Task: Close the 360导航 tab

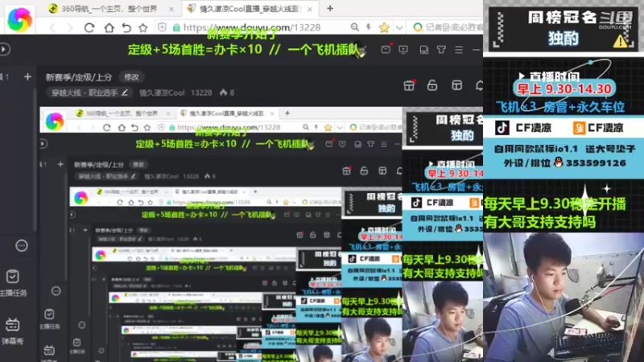Action: pyautogui.click(x=171, y=9)
